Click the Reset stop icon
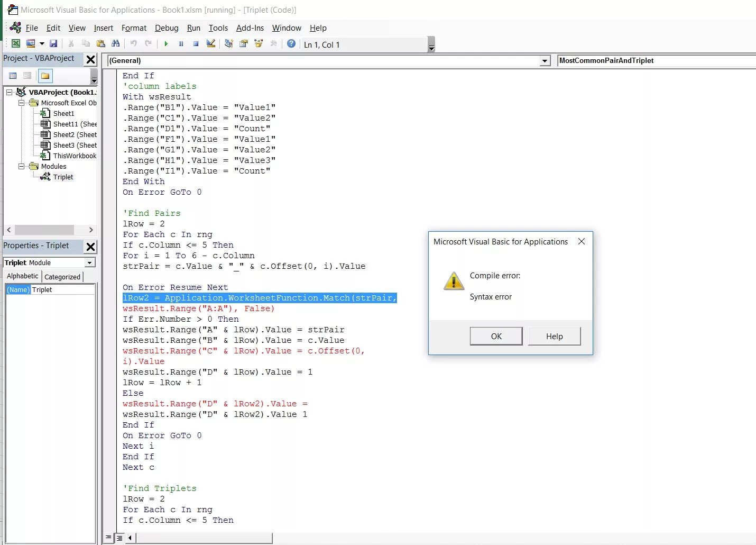Viewport: 756px width, 545px height. click(x=196, y=44)
